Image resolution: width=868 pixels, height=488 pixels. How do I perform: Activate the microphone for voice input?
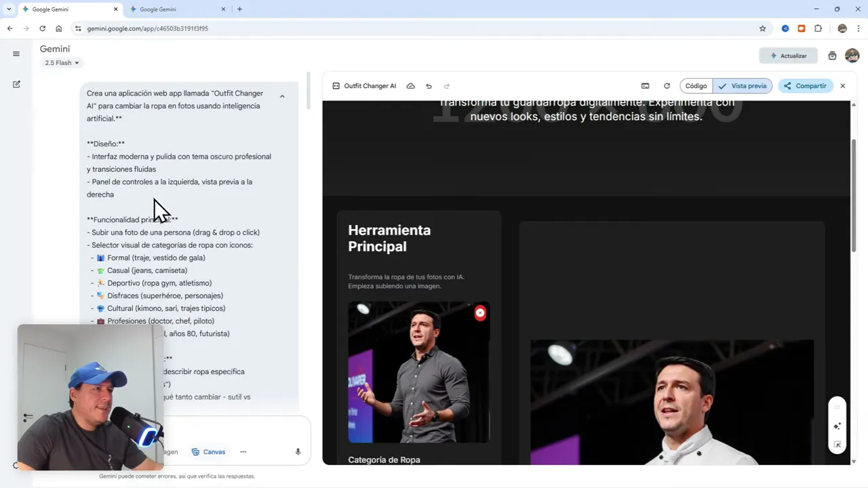click(x=297, y=451)
